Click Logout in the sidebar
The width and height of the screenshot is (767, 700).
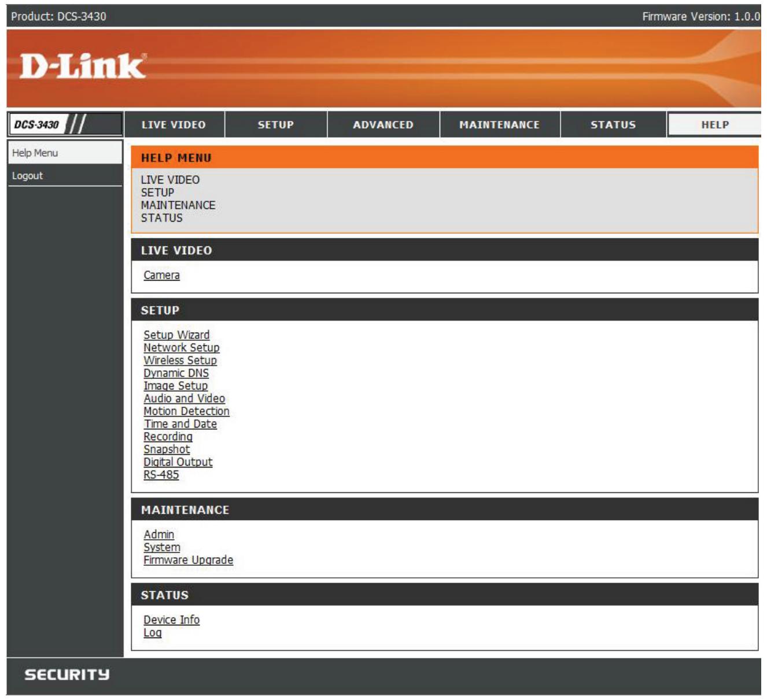(x=65, y=175)
